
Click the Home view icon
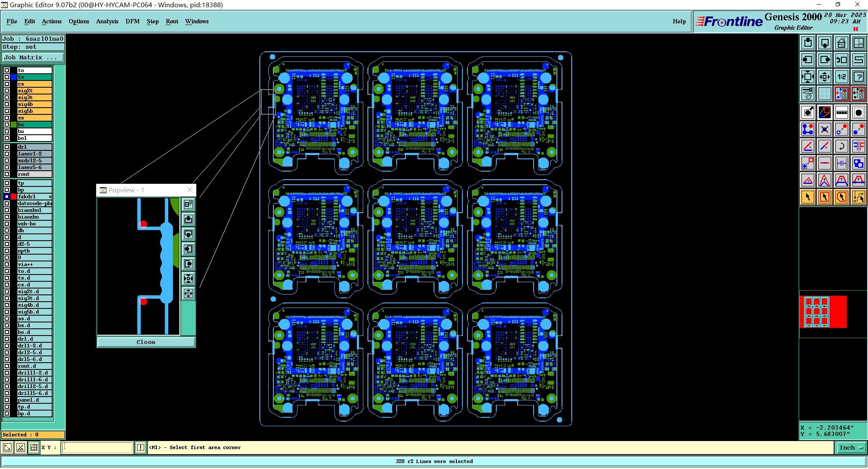point(841,43)
